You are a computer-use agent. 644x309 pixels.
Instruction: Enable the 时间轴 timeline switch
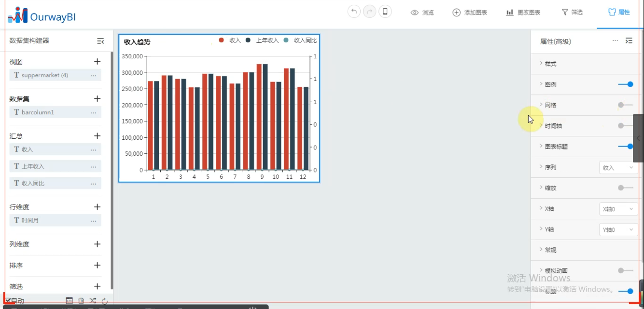pyautogui.click(x=625, y=126)
